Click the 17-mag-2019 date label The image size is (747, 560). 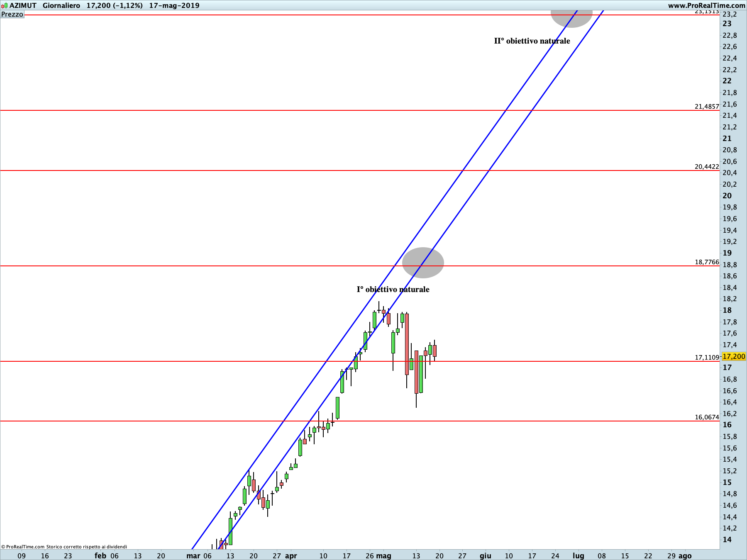click(x=174, y=5)
